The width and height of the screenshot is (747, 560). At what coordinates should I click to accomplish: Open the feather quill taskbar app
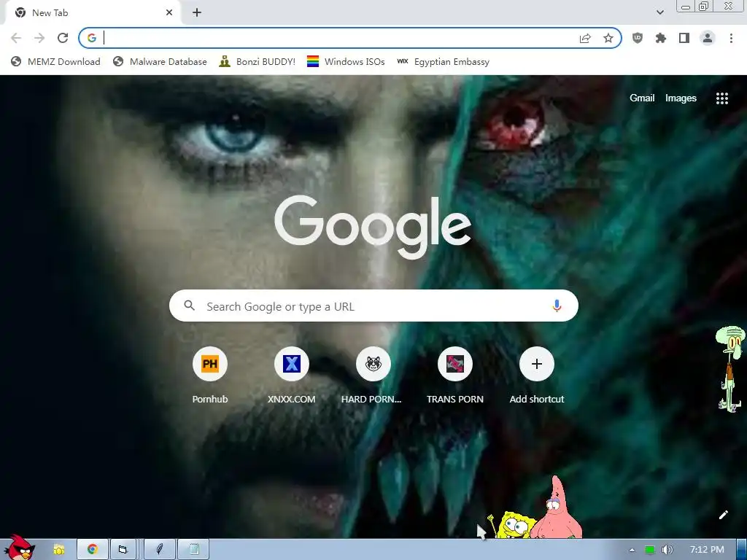pos(160,550)
